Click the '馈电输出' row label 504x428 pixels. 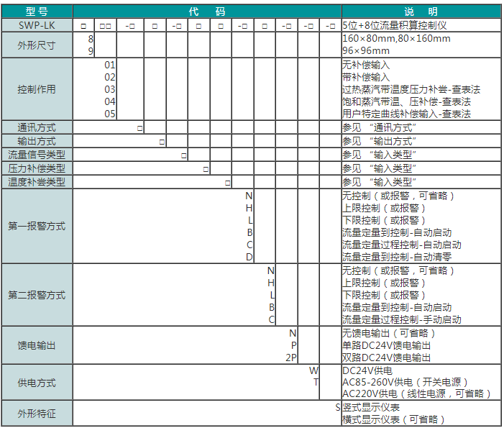(x=37, y=345)
